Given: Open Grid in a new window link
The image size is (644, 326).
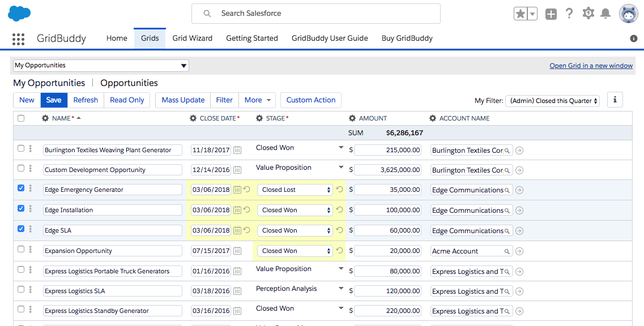Looking at the screenshot, I should [x=591, y=66].
